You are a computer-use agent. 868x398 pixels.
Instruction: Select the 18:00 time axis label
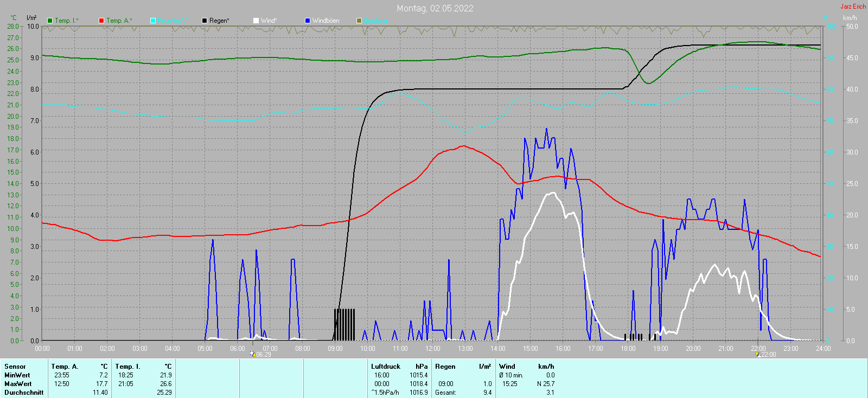(628, 349)
